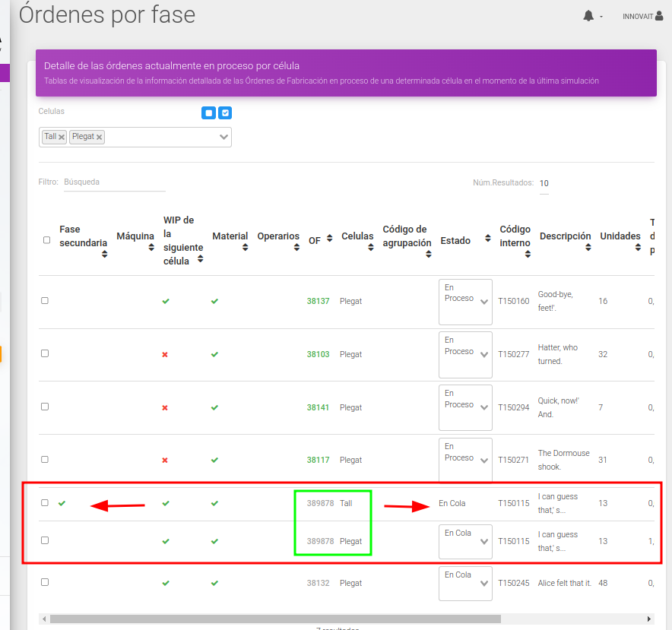This screenshot has width=672, height=630.
Task: Check the row checkbox for OF 38103
Action: pos(45,353)
